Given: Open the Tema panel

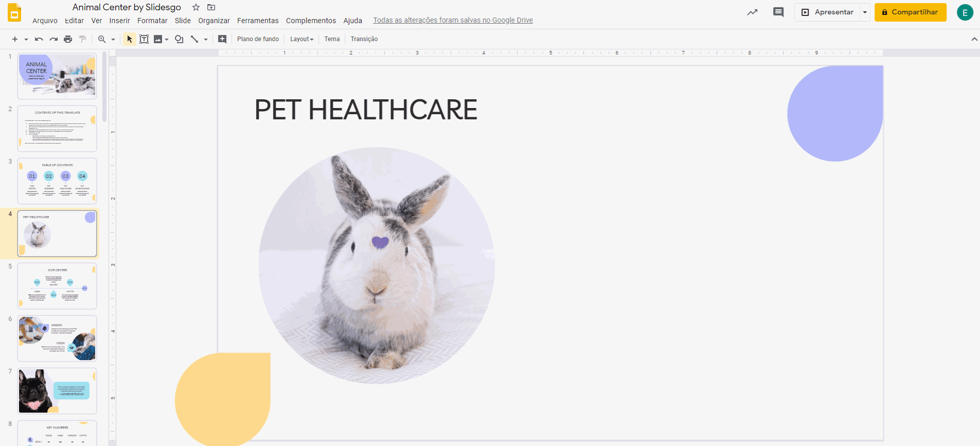Looking at the screenshot, I should 332,39.
